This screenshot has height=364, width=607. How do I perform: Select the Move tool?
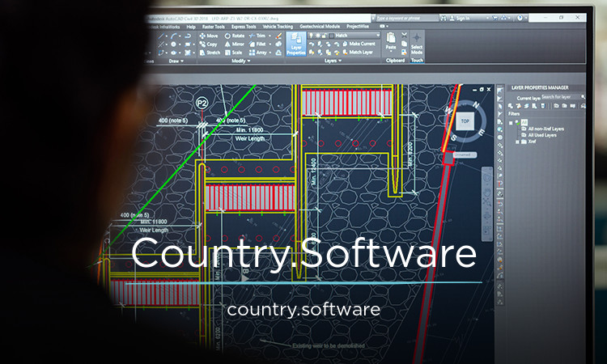point(209,36)
